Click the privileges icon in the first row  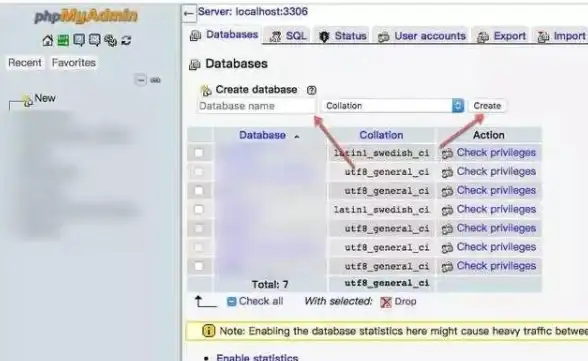point(447,154)
